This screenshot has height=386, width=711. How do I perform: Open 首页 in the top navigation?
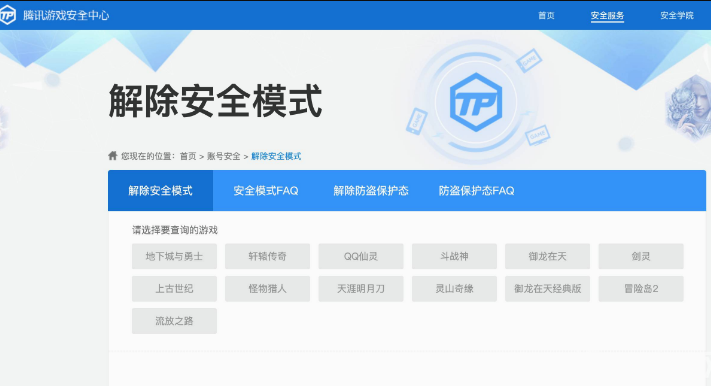click(x=546, y=15)
